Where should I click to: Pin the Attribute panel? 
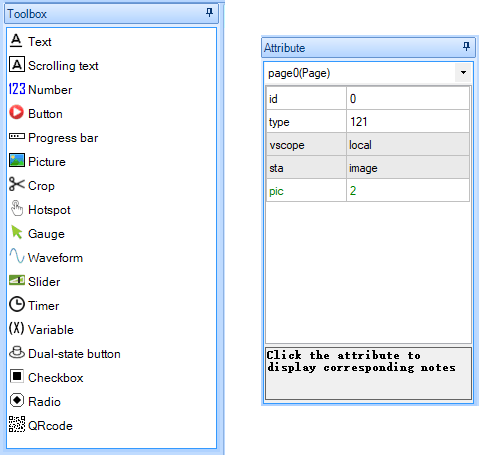point(467,46)
